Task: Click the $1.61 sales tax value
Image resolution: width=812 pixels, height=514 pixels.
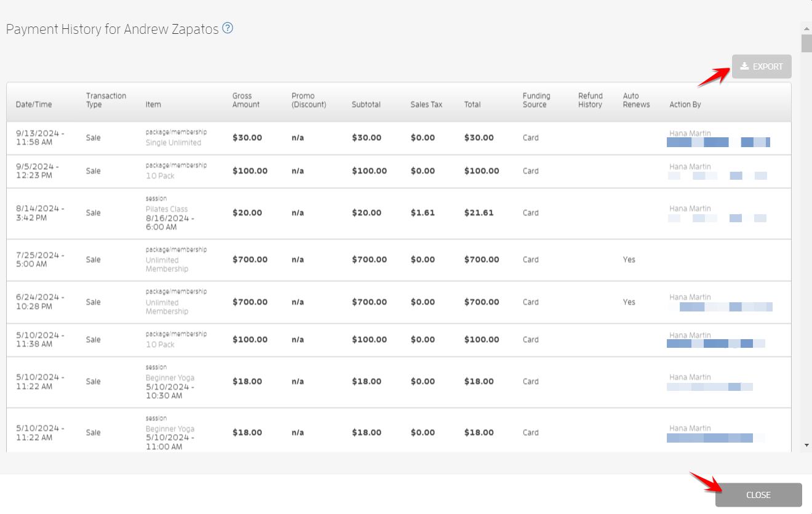Action: coord(423,213)
